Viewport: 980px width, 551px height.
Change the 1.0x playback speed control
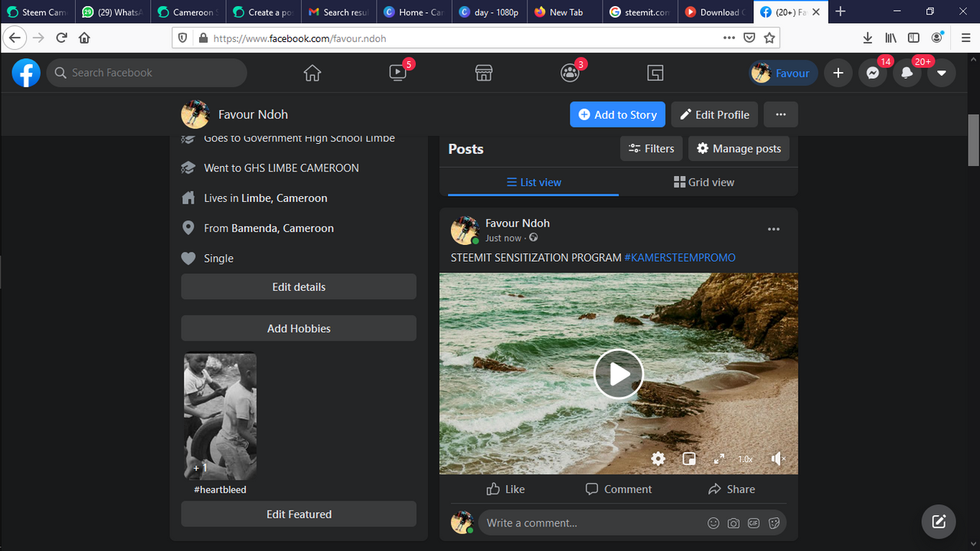(x=746, y=459)
